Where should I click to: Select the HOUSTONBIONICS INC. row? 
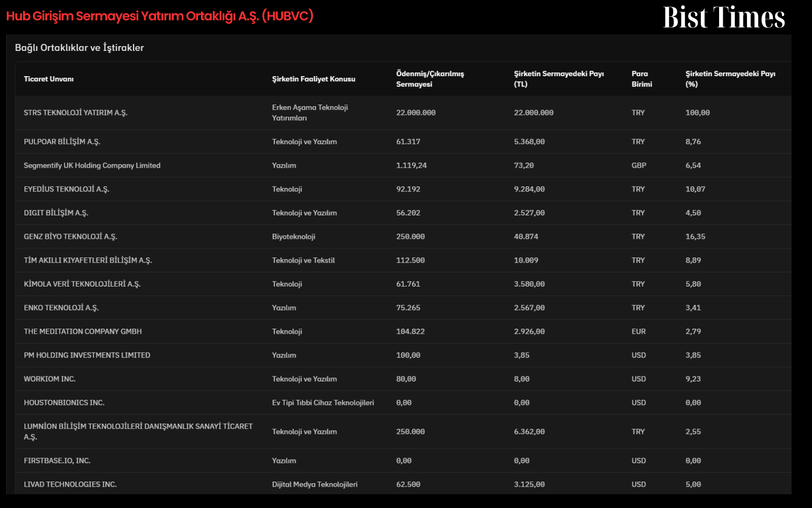[x=403, y=402]
